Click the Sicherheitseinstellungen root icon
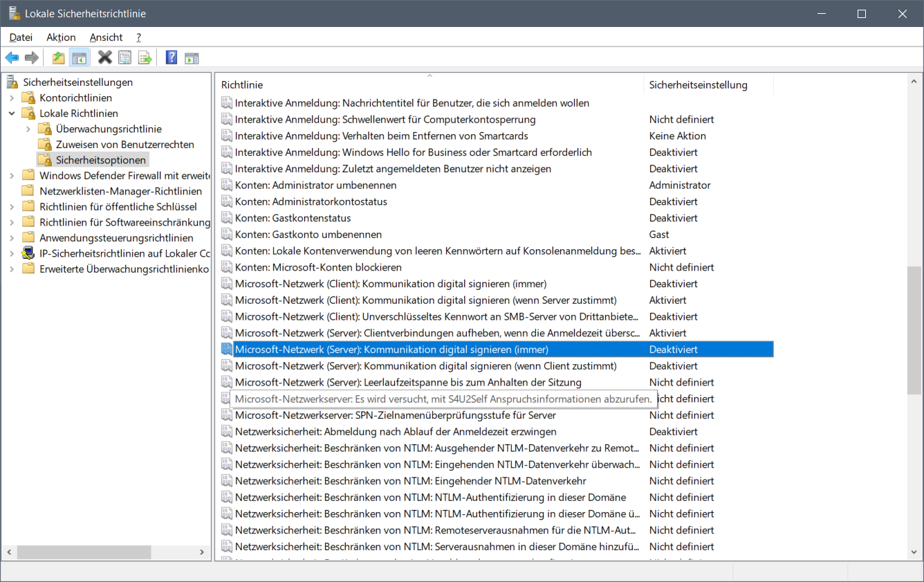Screen dimensions: 924x582 (13, 82)
